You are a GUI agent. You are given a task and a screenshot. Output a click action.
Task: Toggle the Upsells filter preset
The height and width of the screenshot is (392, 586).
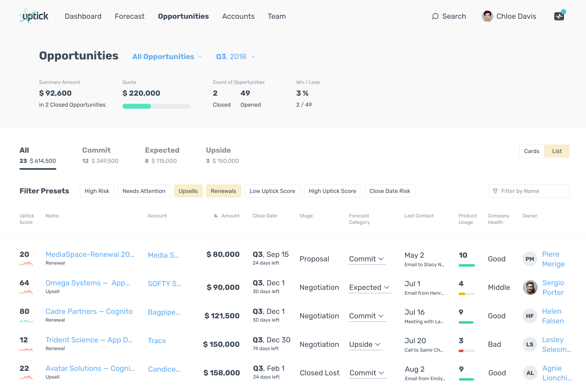click(x=188, y=191)
